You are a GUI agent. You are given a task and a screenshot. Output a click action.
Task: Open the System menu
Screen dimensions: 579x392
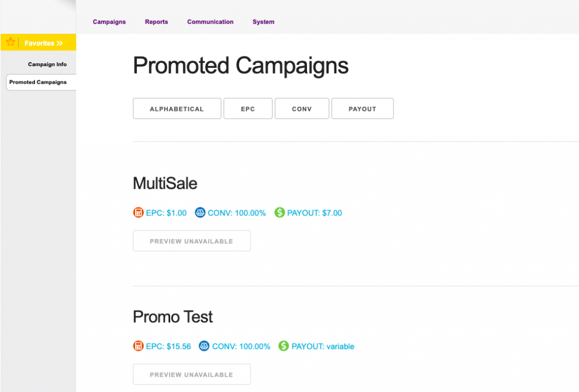[263, 22]
